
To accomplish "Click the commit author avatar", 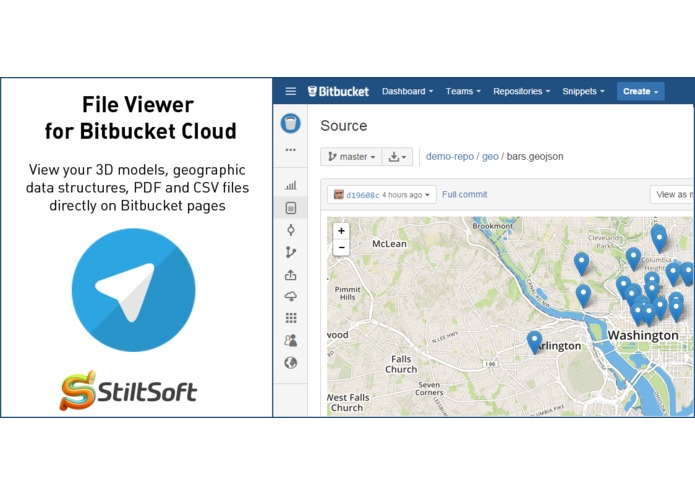I will [x=339, y=194].
